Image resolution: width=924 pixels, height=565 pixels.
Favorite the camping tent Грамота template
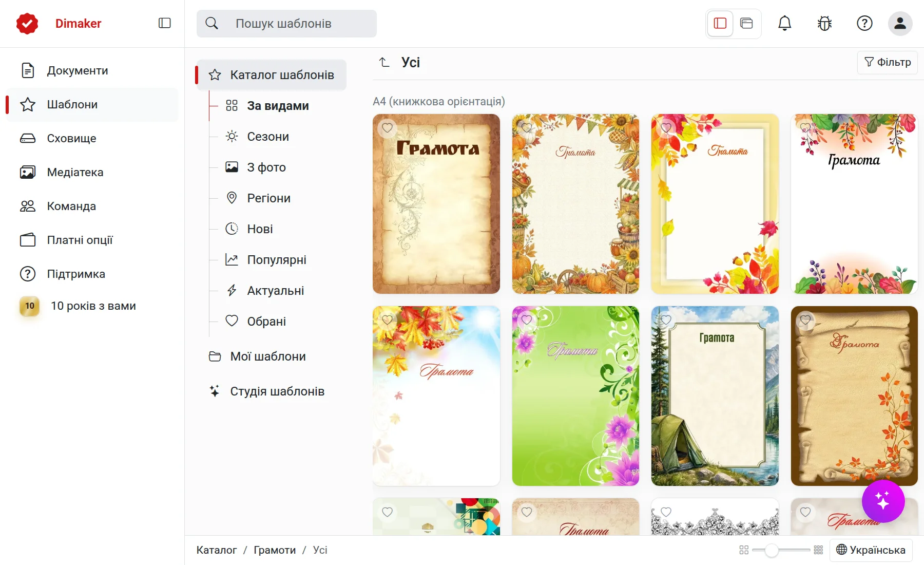coord(666,319)
